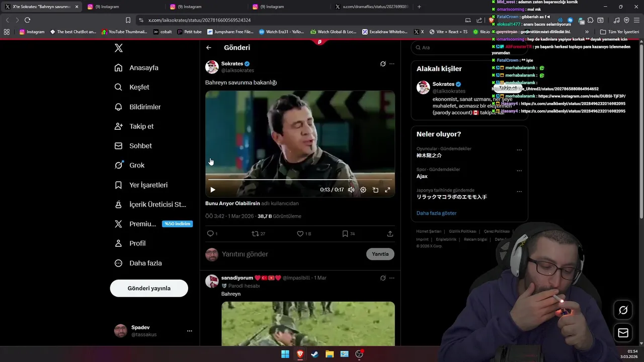644x362 pixels.
Task: Expand the video to fullscreen
Action: (387, 190)
